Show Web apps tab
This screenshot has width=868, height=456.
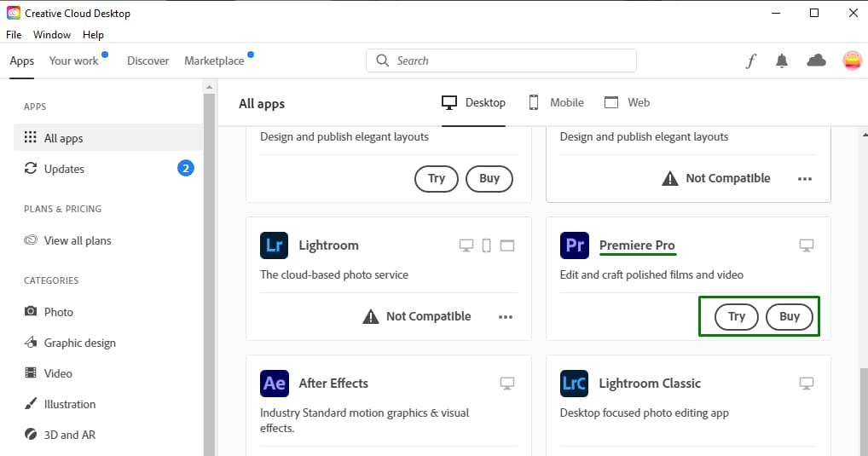[627, 102]
